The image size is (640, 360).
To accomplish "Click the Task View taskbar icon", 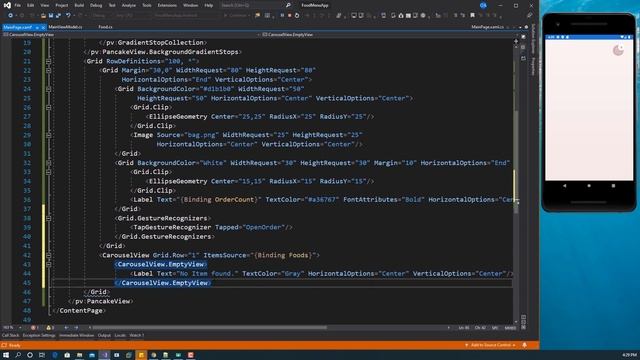I will click(42, 355).
